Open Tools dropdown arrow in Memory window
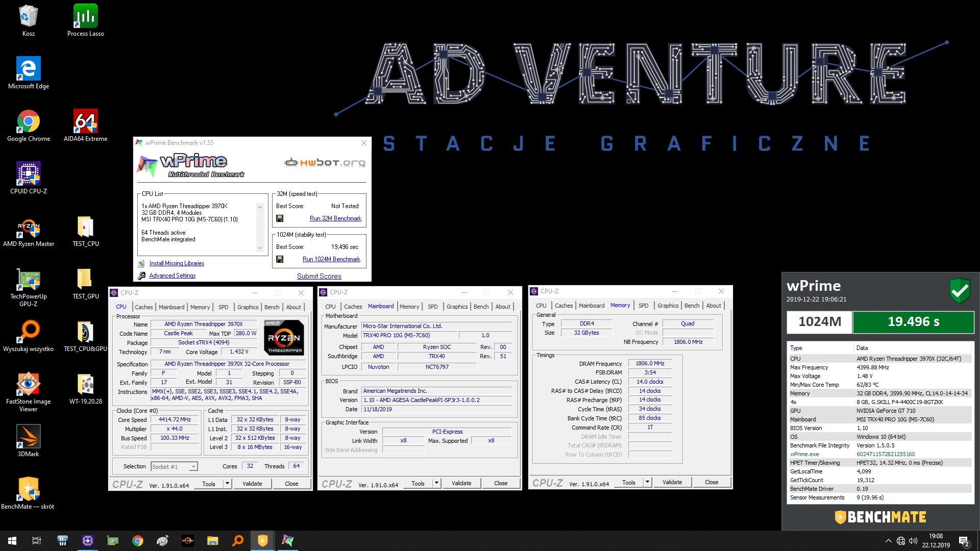Viewport: 980px width, 551px height. click(x=647, y=482)
